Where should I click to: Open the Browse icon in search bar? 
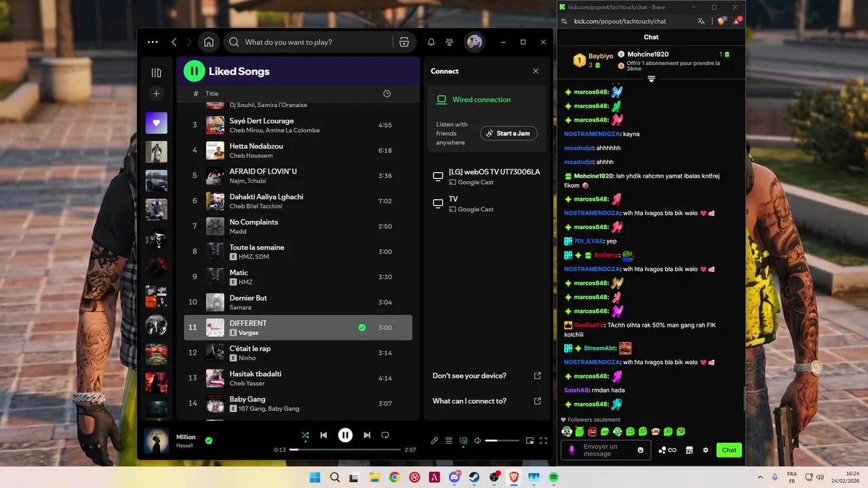pos(404,42)
